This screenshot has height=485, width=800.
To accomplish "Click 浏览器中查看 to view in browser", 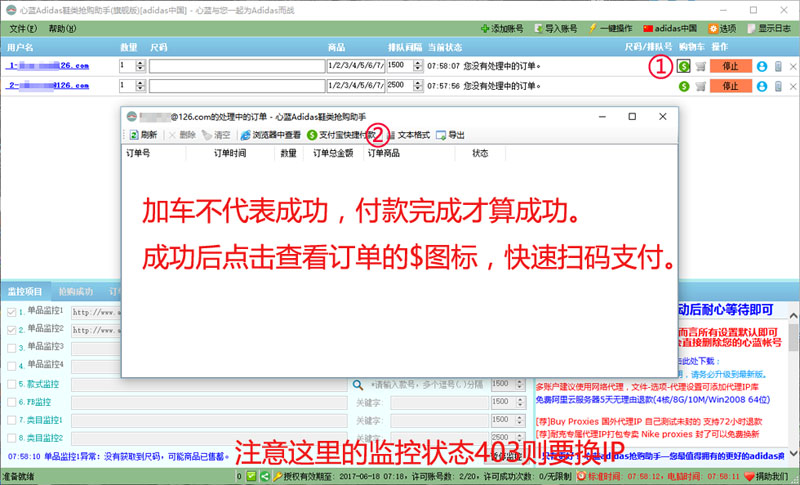I will (270, 135).
